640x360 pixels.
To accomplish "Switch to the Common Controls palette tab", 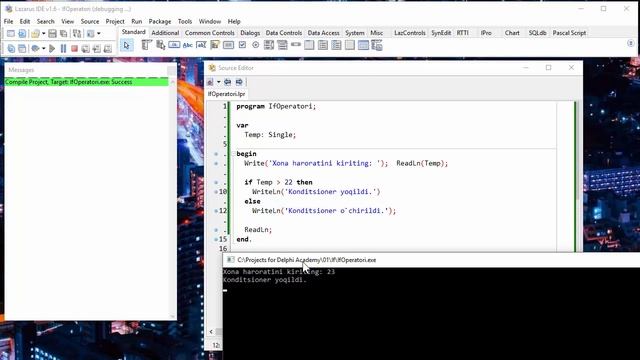I will [x=210, y=33].
